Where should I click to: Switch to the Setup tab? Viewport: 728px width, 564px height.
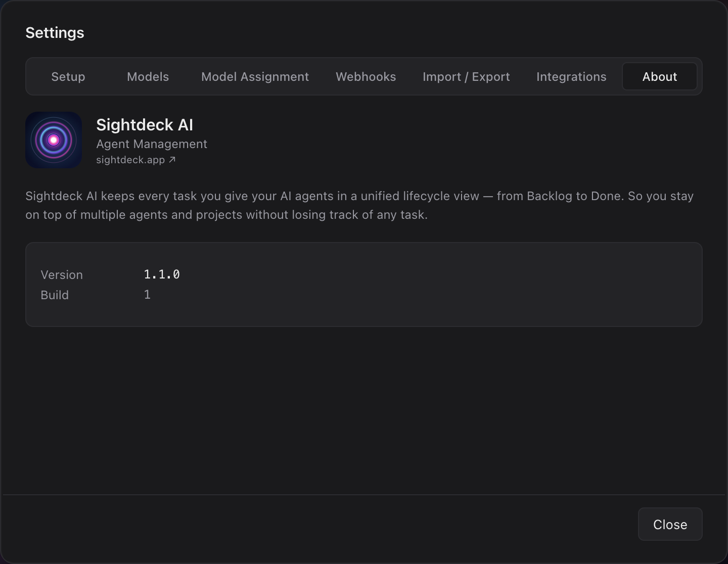[68, 77]
